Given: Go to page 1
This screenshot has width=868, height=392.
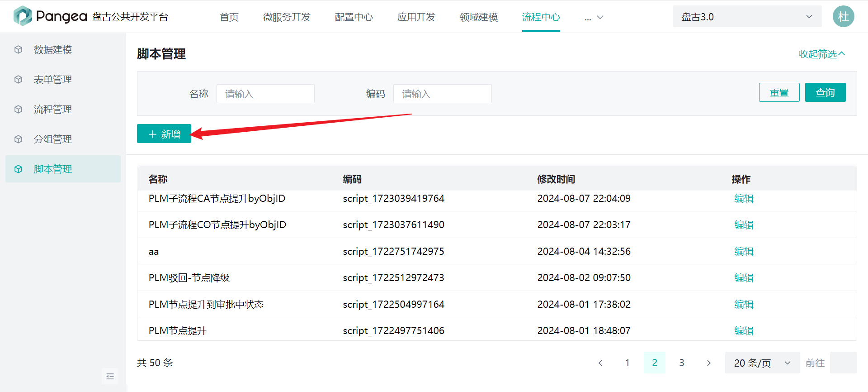Looking at the screenshot, I should tap(627, 363).
